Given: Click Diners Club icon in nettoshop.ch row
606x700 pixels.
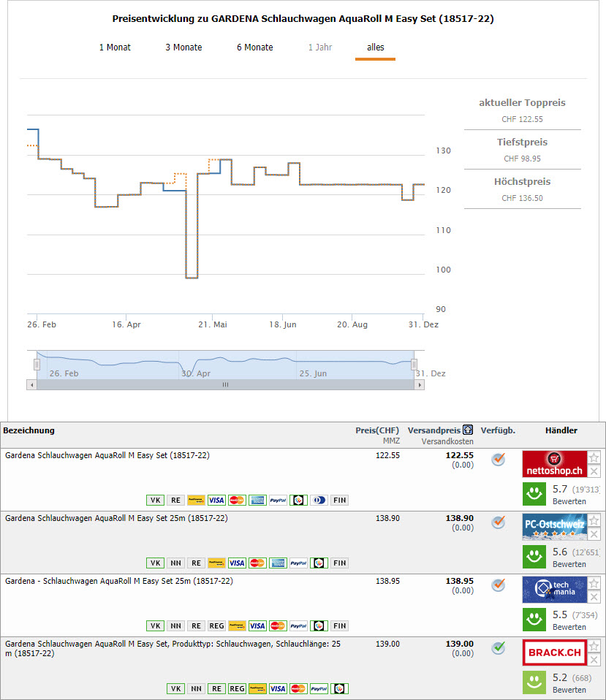Looking at the screenshot, I should (319, 500).
